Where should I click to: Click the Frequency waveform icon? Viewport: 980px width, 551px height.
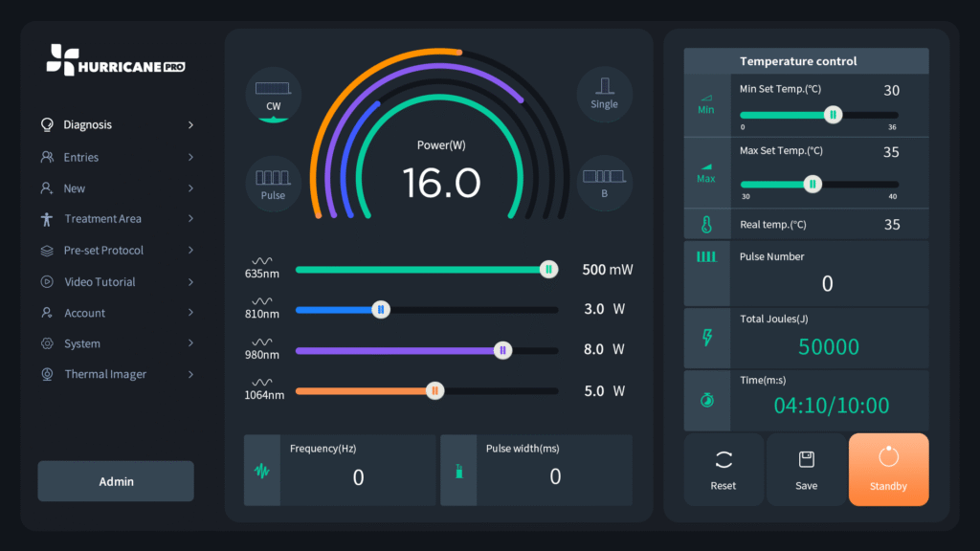point(262,471)
